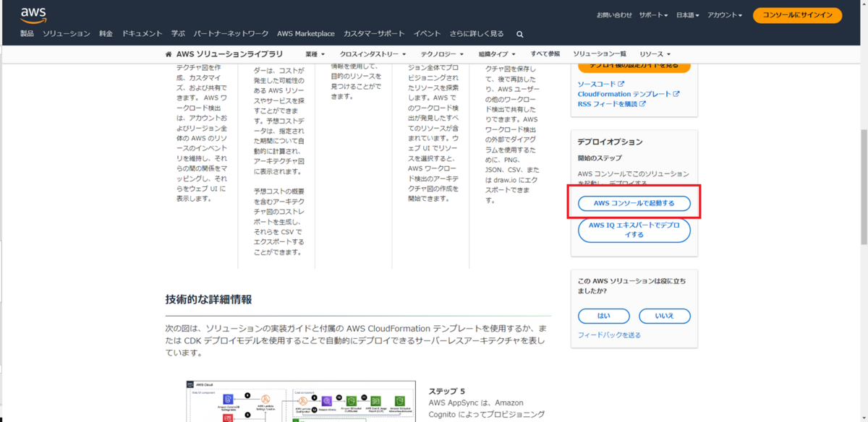Open RSS フィードを購読 link
Screen dimensions: 868x422
tap(612, 104)
